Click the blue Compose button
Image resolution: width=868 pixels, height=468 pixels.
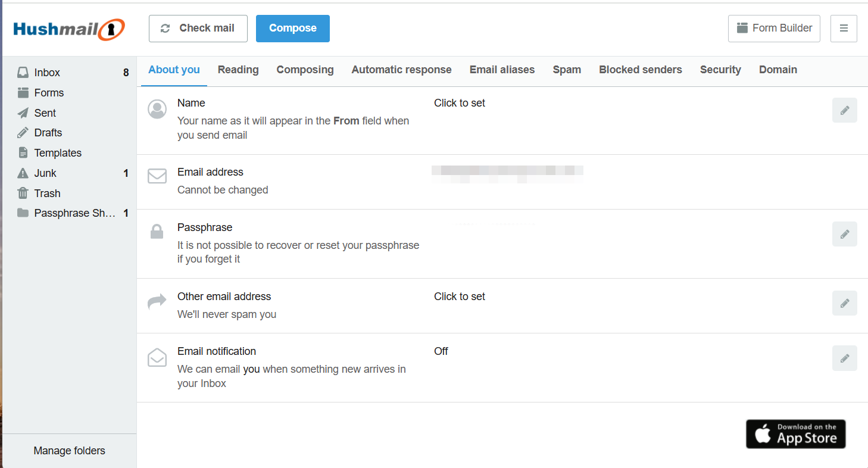293,29
